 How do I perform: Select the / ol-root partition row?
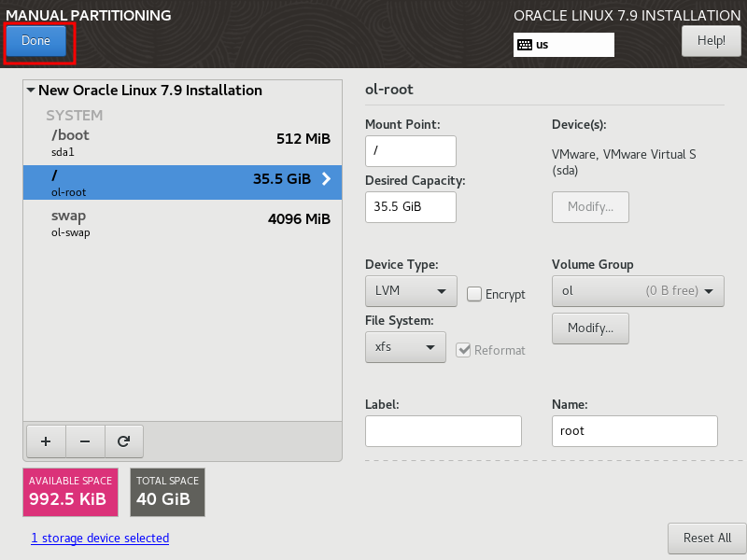coord(182,182)
